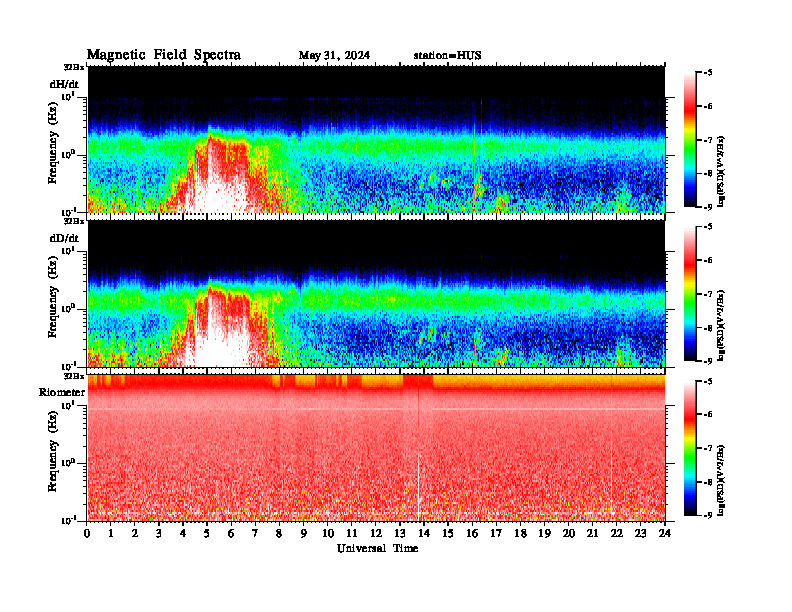Select the "dH/dt" panel label
This screenshot has width=792, height=612.
(x=64, y=84)
